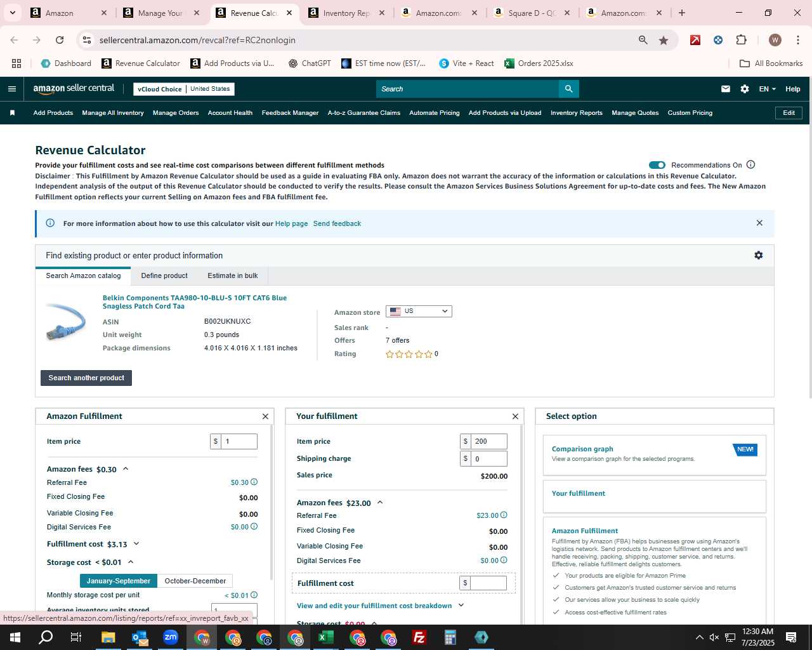Click the Amazon Fulfillment item price field
The image size is (812, 650).
[239, 441]
